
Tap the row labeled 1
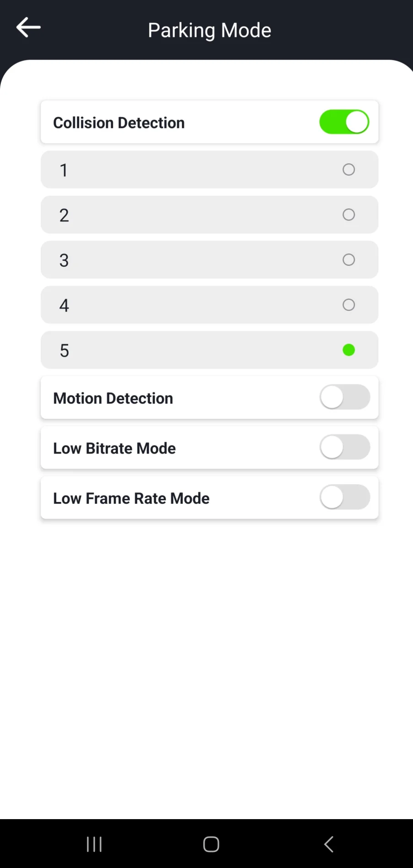209,169
